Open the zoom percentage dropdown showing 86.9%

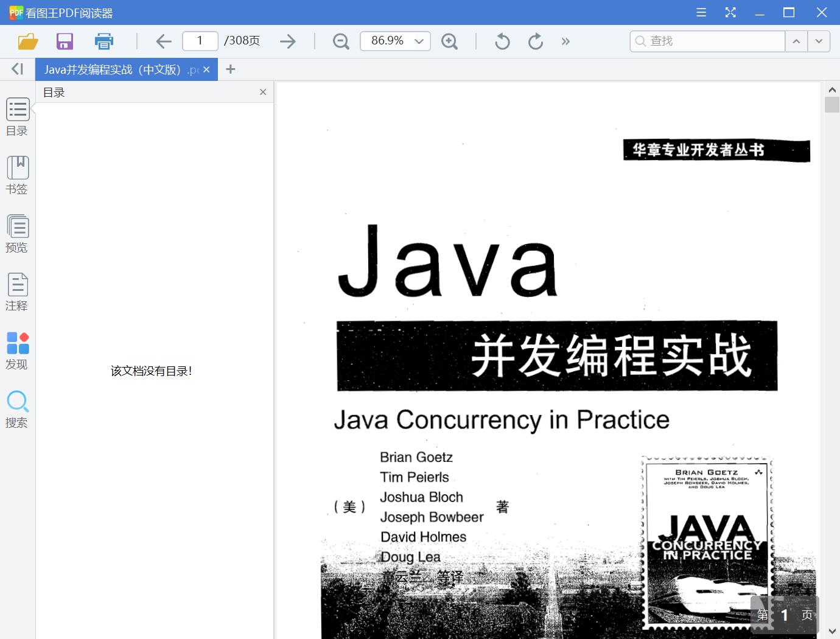coord(395,41)
